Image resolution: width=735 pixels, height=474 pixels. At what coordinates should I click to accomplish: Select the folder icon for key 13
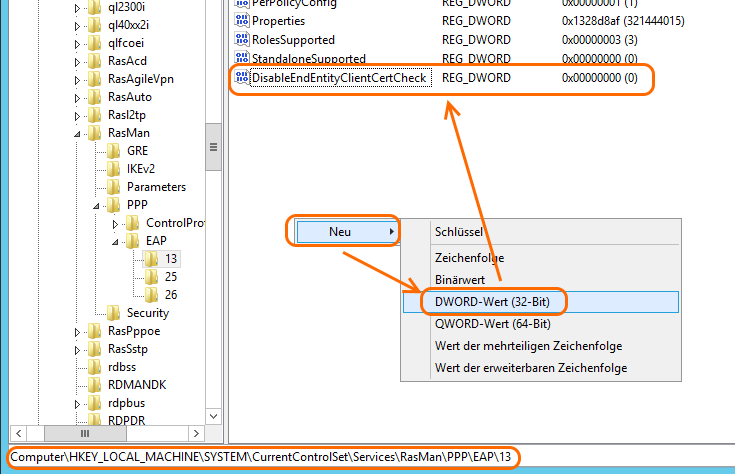tap(152, 259)
